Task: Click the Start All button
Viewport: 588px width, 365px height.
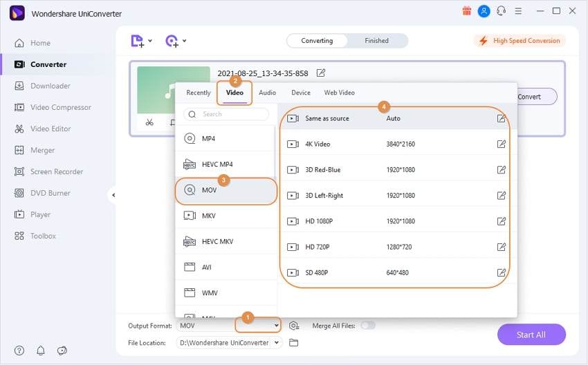Action: point(531,335)
